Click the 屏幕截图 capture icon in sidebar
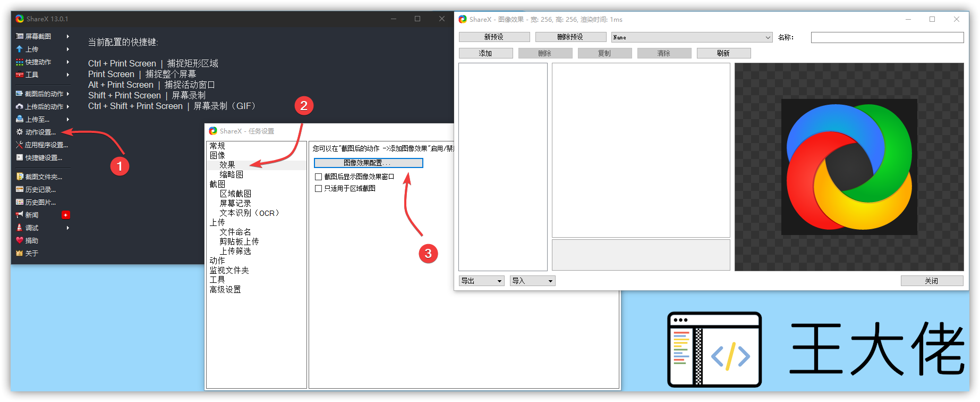Screen dimensions: 980x402 click(20, 36)
